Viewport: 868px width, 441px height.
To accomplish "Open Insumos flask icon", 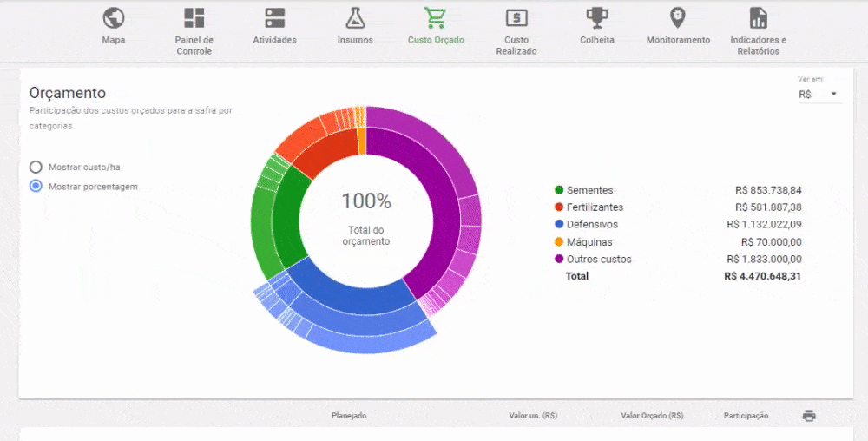I will click(x=355, y=18).
